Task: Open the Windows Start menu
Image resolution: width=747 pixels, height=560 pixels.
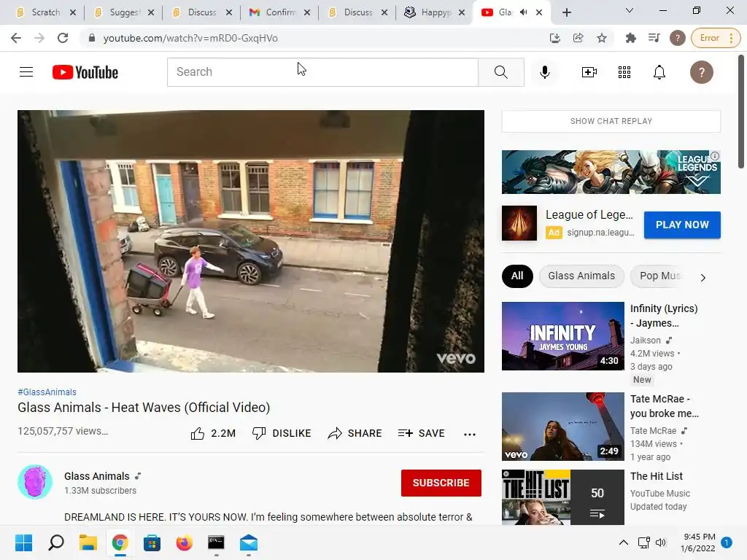Action: pyautogui.click(x=23, y=542)
